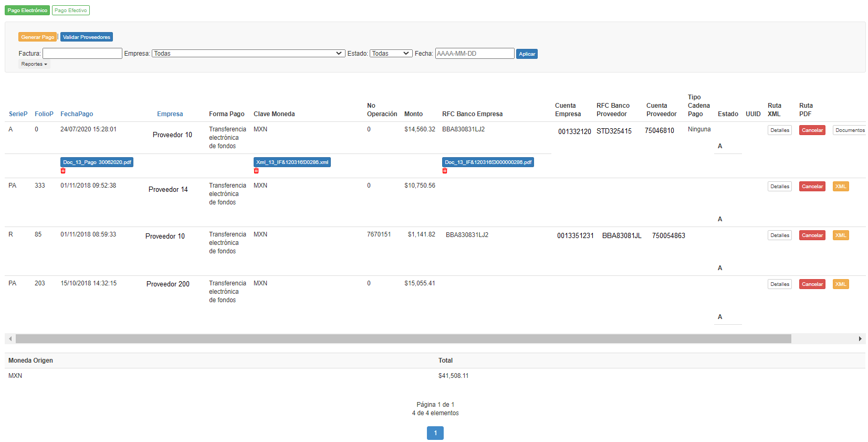
Task: Click Validar Proveedores button
Action: (87, 37)
